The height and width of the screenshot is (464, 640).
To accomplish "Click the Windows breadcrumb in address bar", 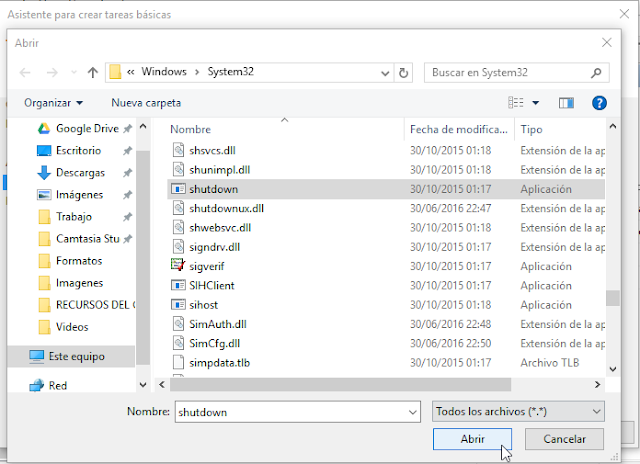I will [x=164, y=72].
